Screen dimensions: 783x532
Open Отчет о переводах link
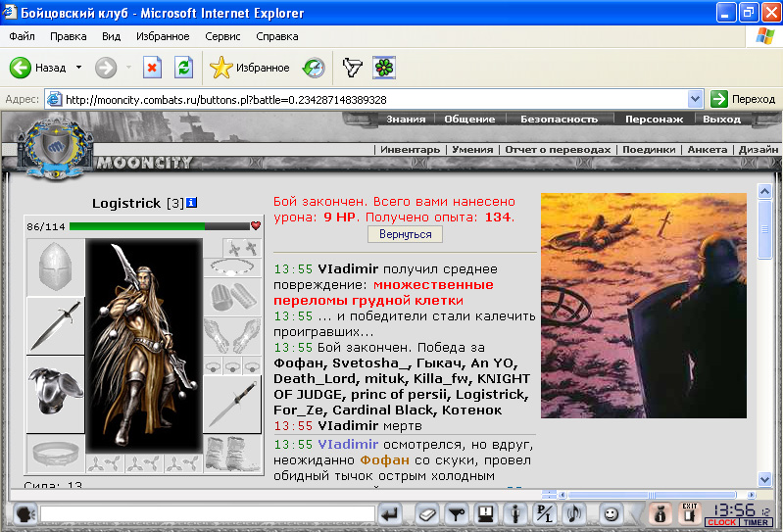[558, 149]
